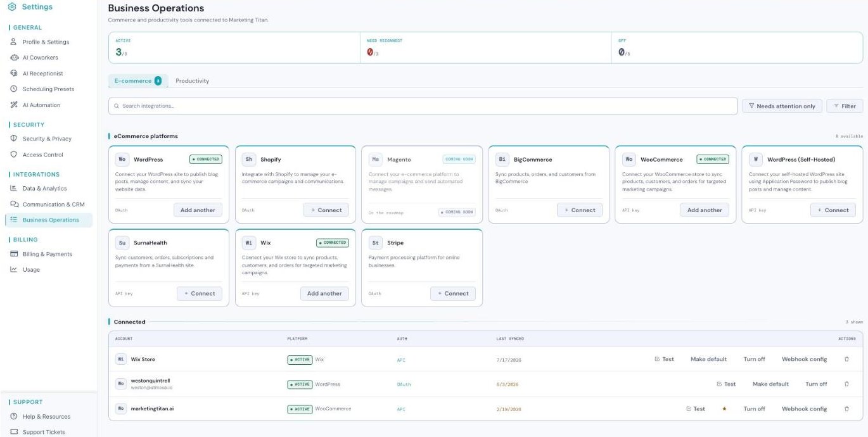Click the Help & Resources question icon
Image resolution: width=868 pixels, height=437 pixels.
click(x=14, y=417)
